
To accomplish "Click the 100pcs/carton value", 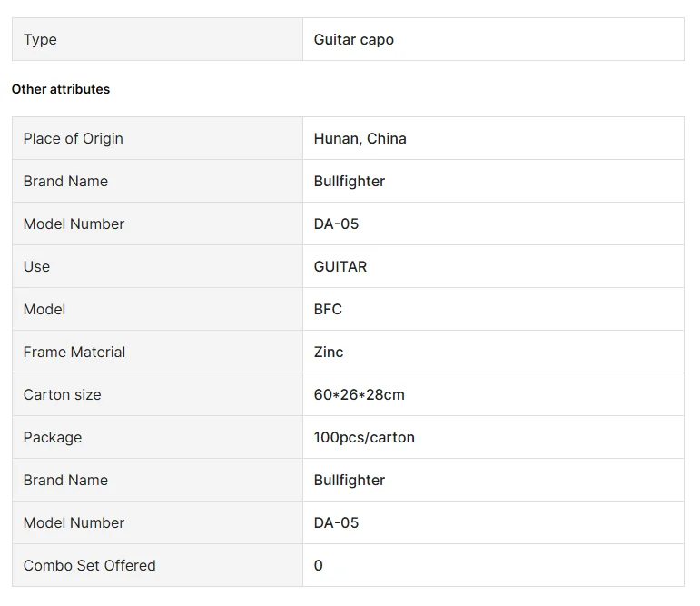I will pyautogui.click(x=364, y=438).
